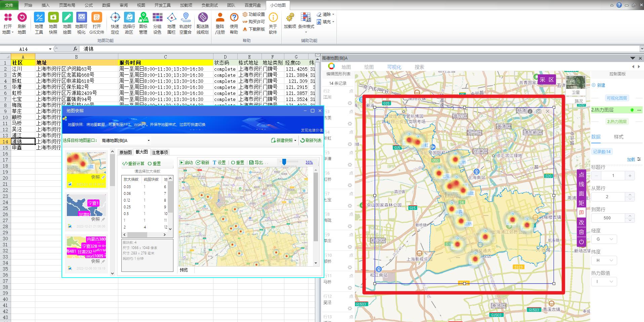Open the 经度 column dropdown
This screenshot has width=644, height=322.
(604, 239)
